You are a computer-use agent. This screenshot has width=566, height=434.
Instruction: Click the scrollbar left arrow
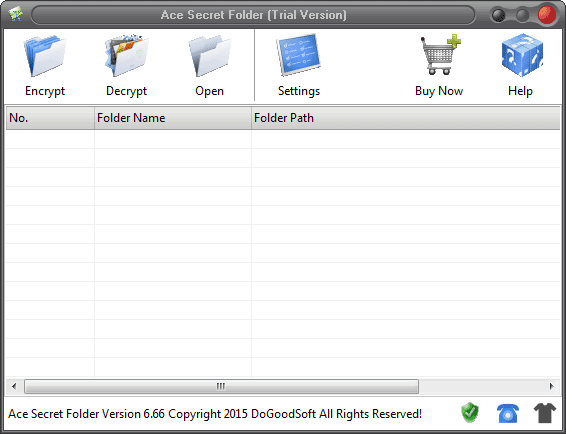tap(14, 386)
